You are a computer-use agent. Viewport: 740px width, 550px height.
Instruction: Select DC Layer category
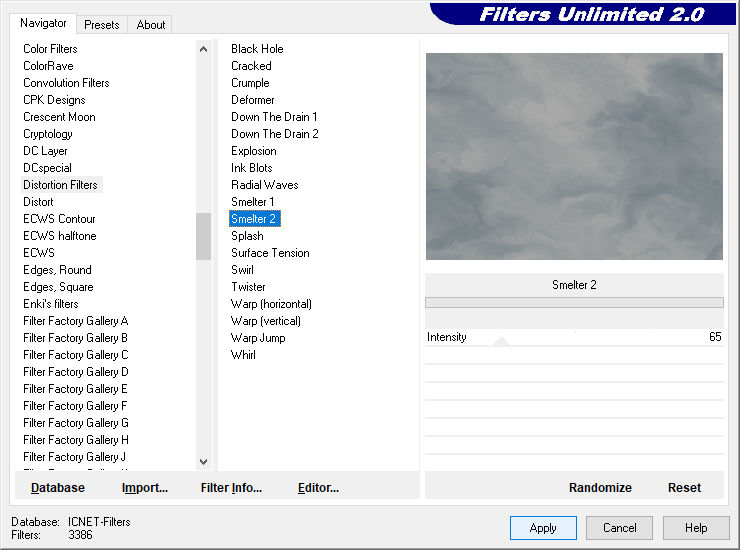click(x=45, y=151)
